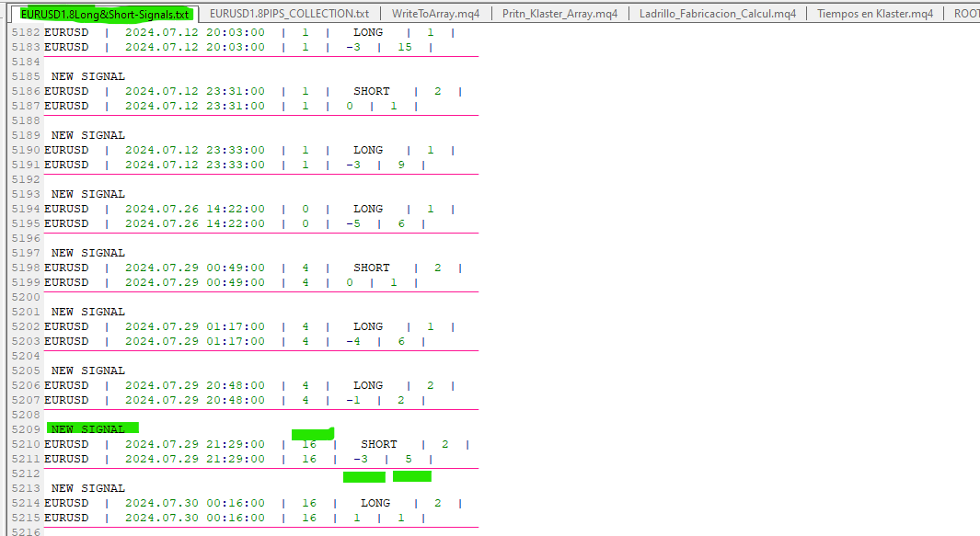Click timestamp 2024.07.12 23:33:00 on line 5191
The height and width of the screenshot is (536, 980).
click(195, 165)
